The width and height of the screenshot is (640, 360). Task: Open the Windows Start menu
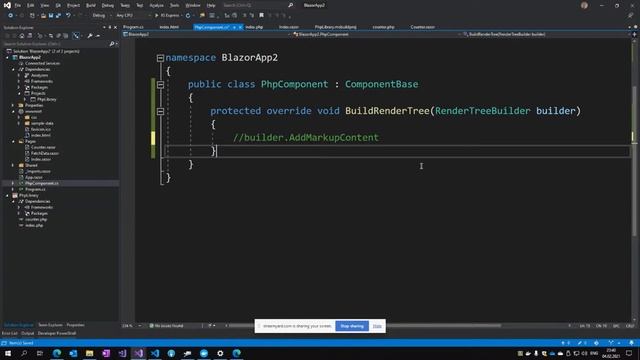point(8,353)
